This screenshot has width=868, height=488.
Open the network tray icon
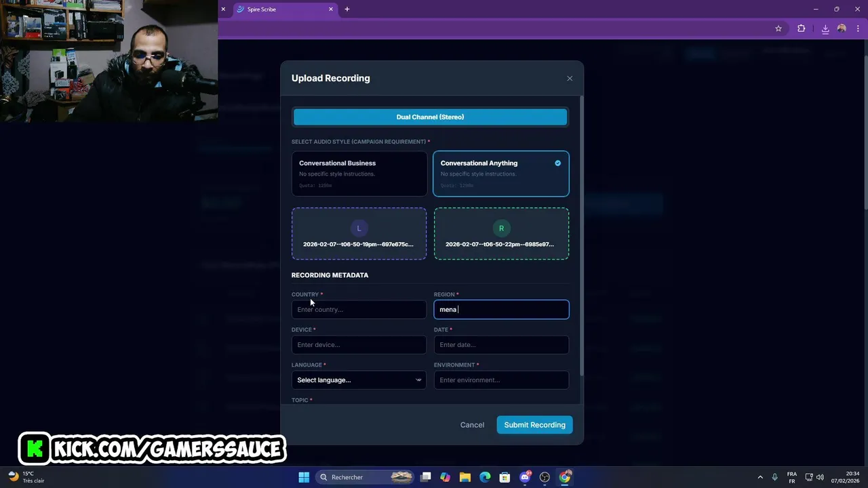[809, 477]
